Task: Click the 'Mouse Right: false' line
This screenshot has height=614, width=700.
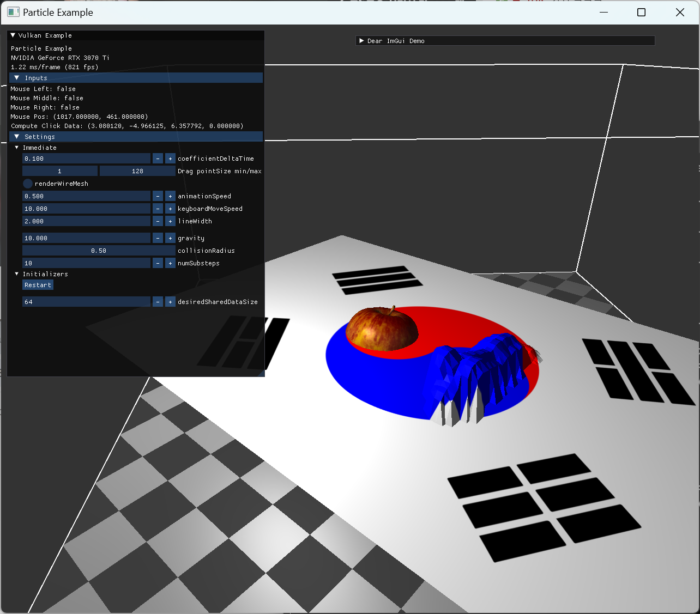Action: [45, 107]
